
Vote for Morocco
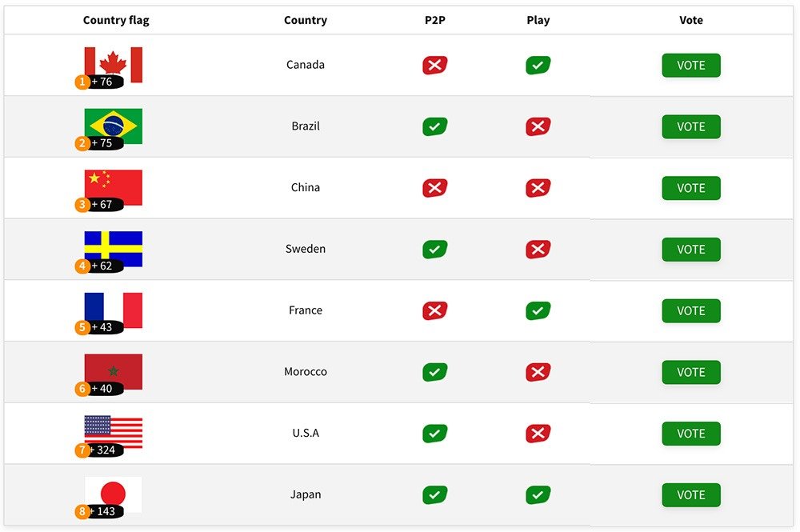tap(691, 372)
